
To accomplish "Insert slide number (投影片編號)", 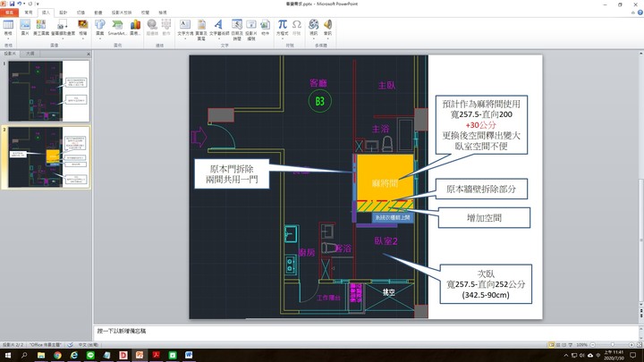I will click(251, 25).
